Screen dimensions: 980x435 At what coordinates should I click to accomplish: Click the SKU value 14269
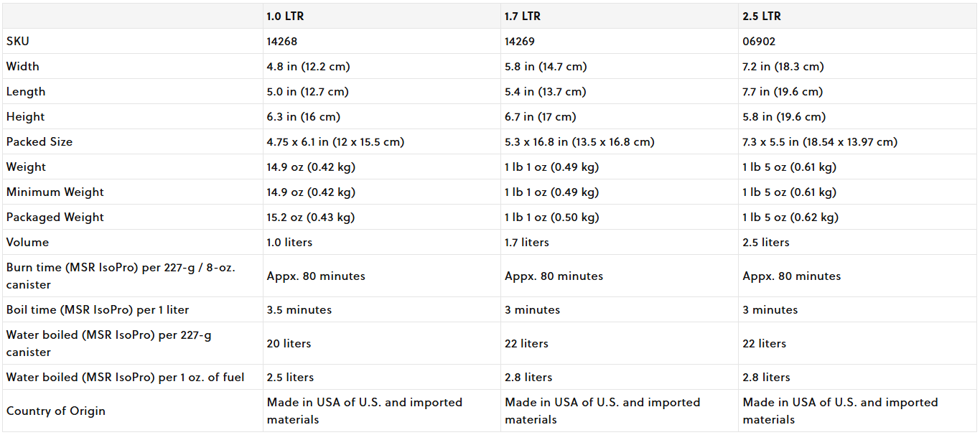[x=520, y=42]
